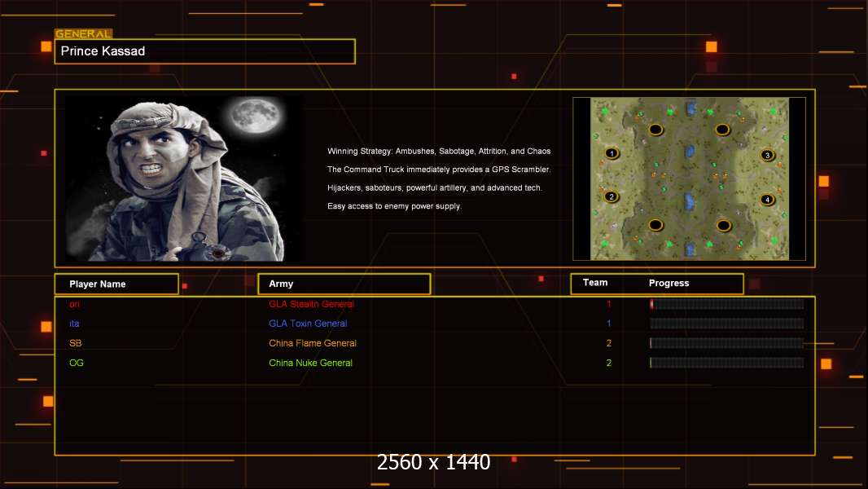868x489 pixels.
Task: Click GLA Toxin General army entry
Action: point(308,324)
